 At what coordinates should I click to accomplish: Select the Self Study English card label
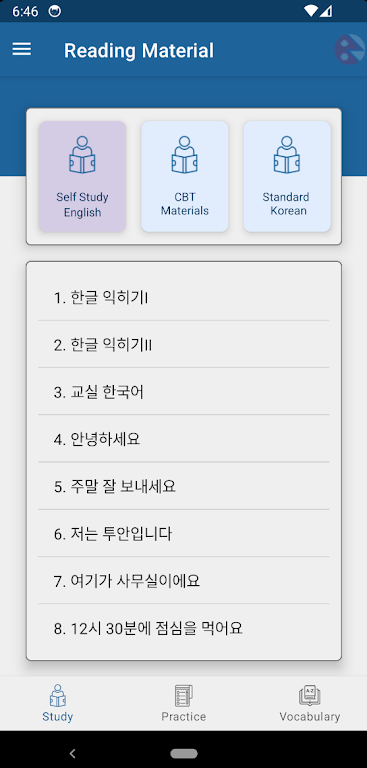(x=82, y=205)
